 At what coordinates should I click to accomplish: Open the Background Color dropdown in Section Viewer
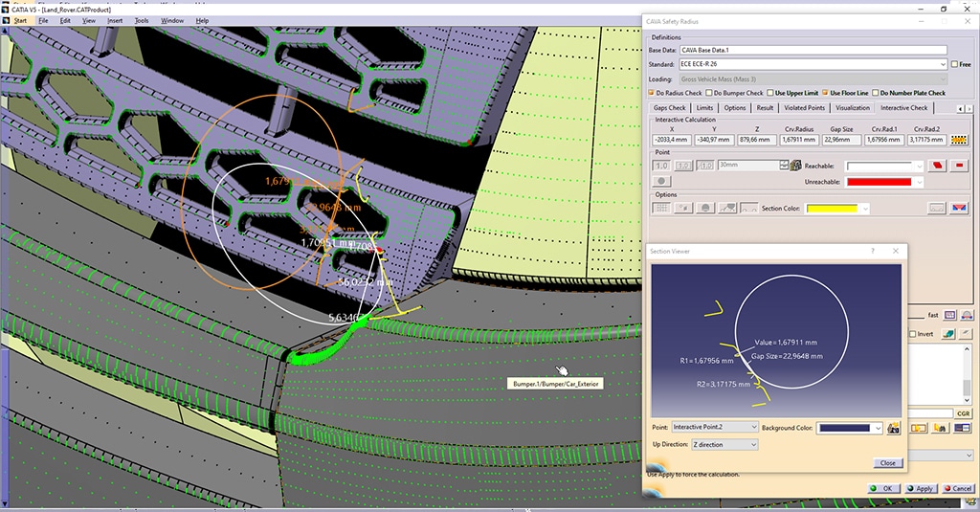879,428
